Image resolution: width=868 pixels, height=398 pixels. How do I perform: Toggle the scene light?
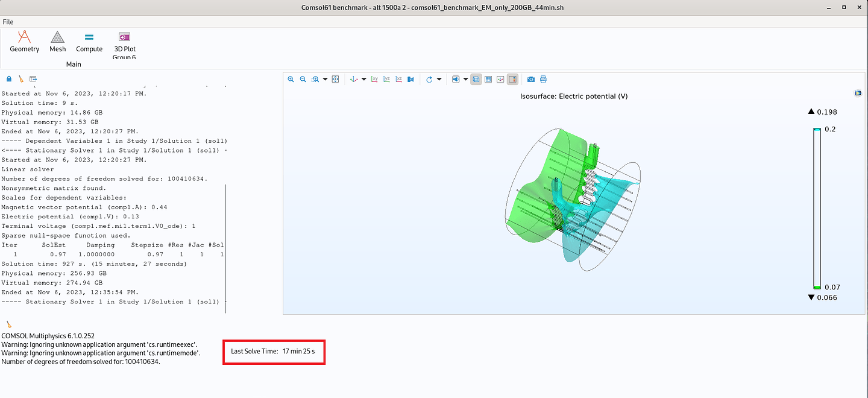point(454,79)
